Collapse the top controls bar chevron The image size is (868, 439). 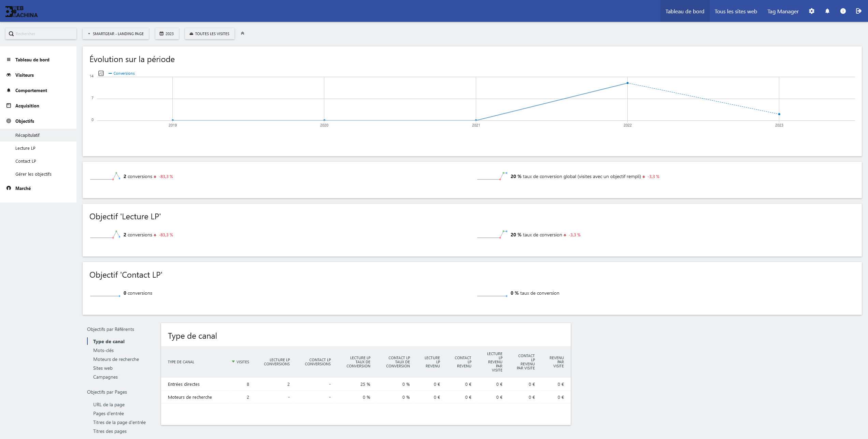[x=243, y=33]
